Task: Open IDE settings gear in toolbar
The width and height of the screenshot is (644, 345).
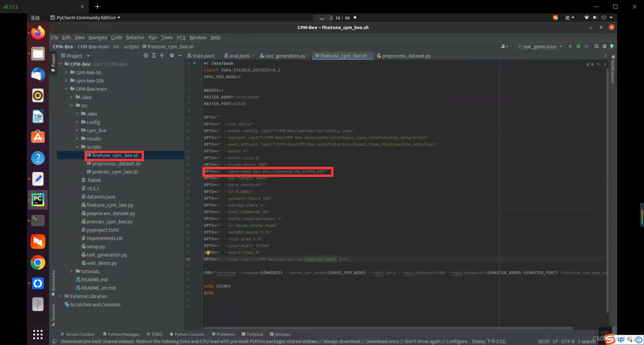Action: (604, 47)
